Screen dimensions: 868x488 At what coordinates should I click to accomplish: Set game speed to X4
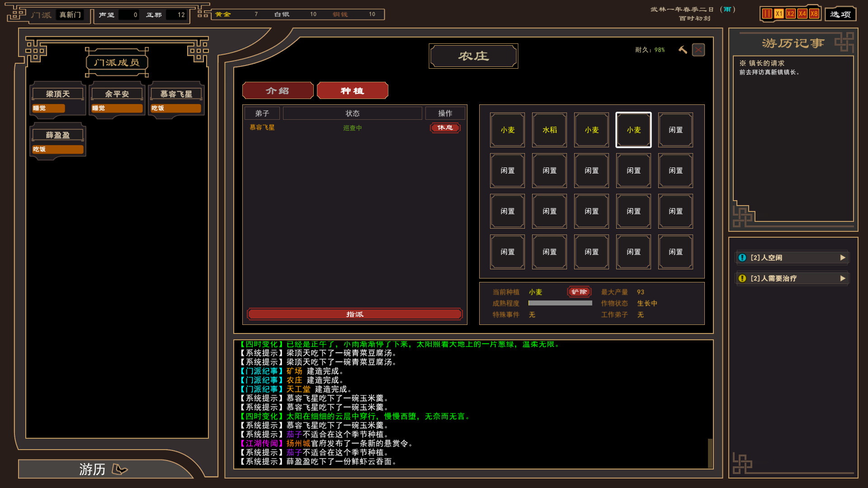(x=802, y=14)
